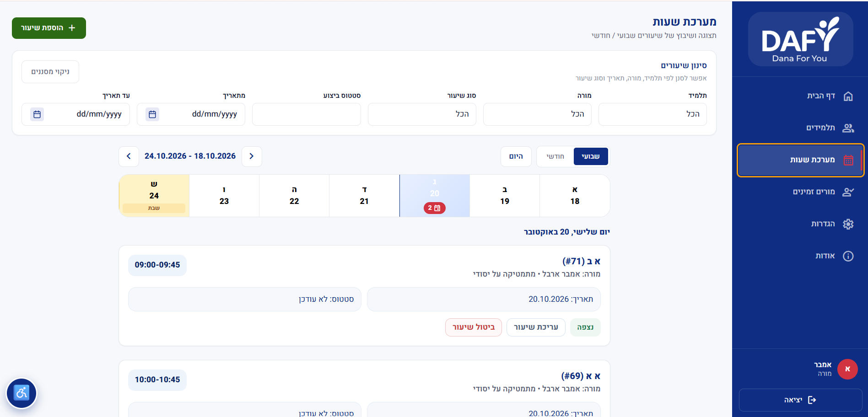
Task: Open calendar picker for מתאריך field
Action: (x=152, y=114)
